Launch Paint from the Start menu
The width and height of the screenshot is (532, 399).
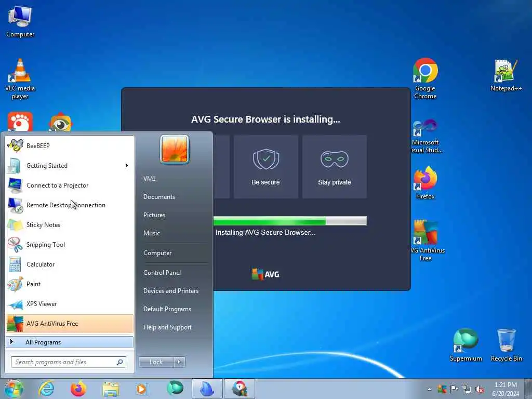coord(70,284)
